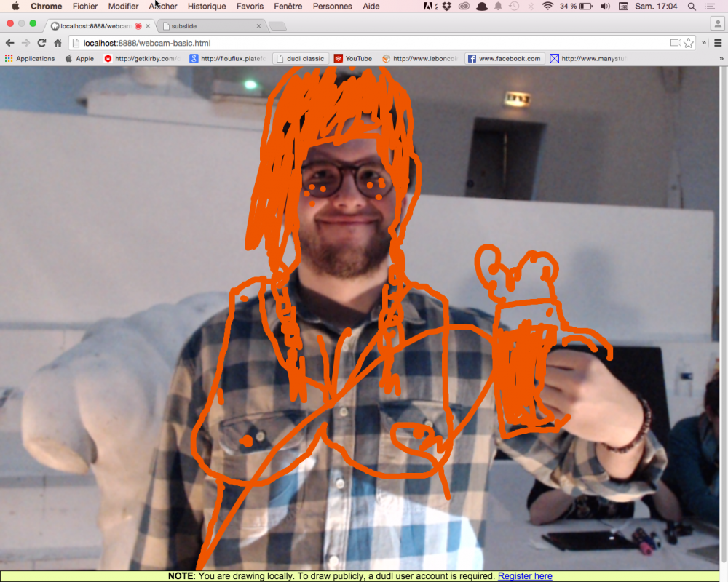Open the dudl classic bookmark

point(301,58)
